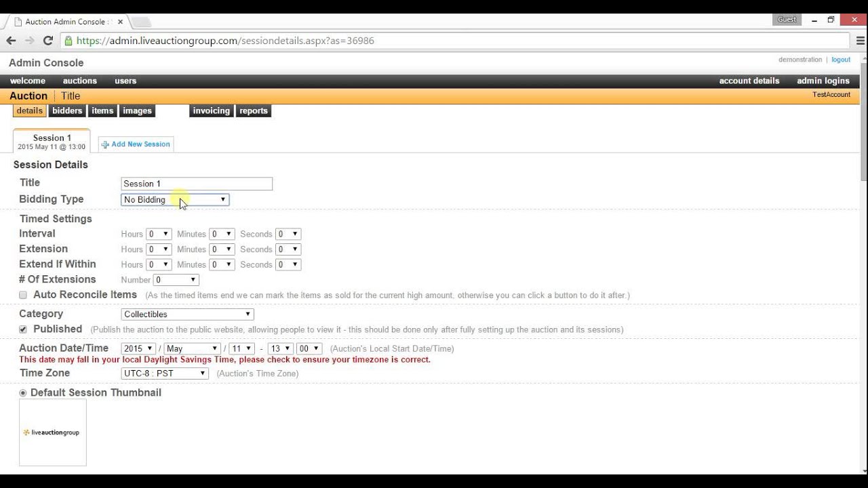
Task: Go to the welcome menu
Action: pyautogui.click(x=28, y=81)
